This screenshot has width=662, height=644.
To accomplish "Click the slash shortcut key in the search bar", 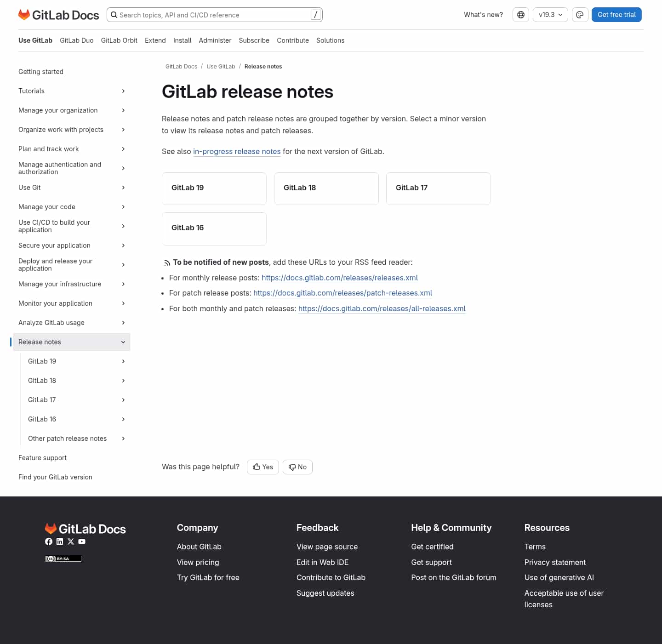I will (315, 15).
